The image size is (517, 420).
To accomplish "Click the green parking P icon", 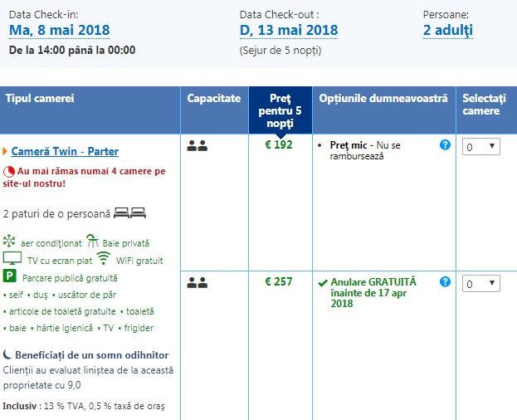I will (11, 276).
